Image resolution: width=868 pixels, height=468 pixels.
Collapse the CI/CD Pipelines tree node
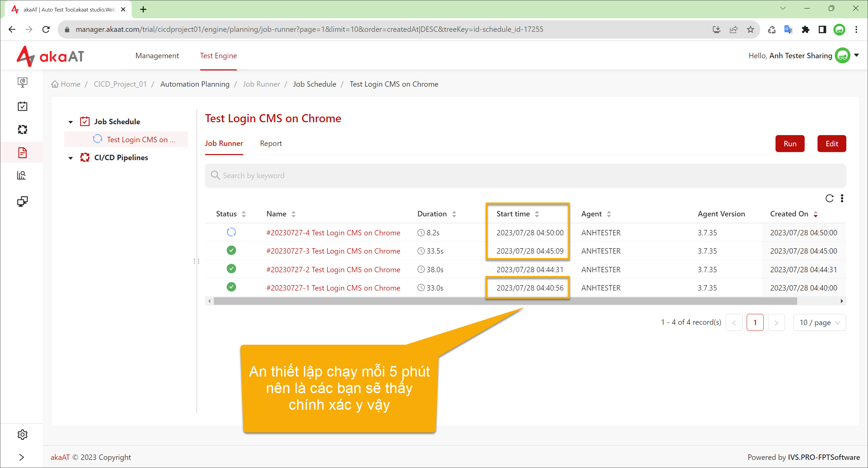(70, 158)
